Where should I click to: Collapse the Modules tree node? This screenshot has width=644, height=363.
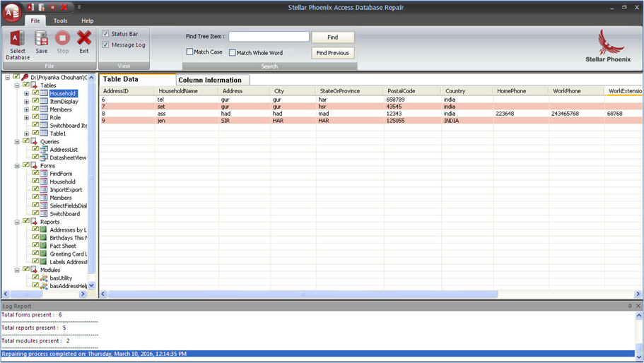17,270
